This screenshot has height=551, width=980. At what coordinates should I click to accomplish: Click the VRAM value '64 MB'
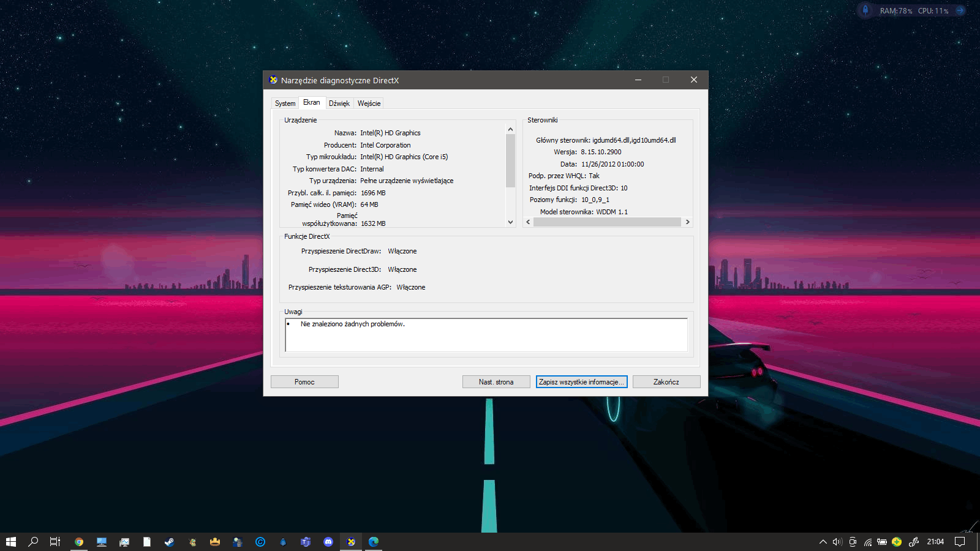click(x=369, y=204)
